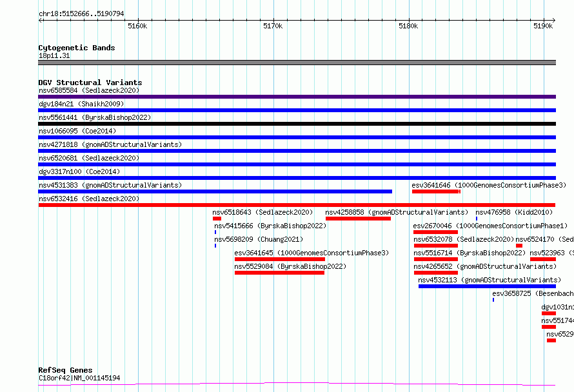Select the blue nsv4531383 variant bar
This screenshot has width=574, height=392.
[x=215, y=191]
